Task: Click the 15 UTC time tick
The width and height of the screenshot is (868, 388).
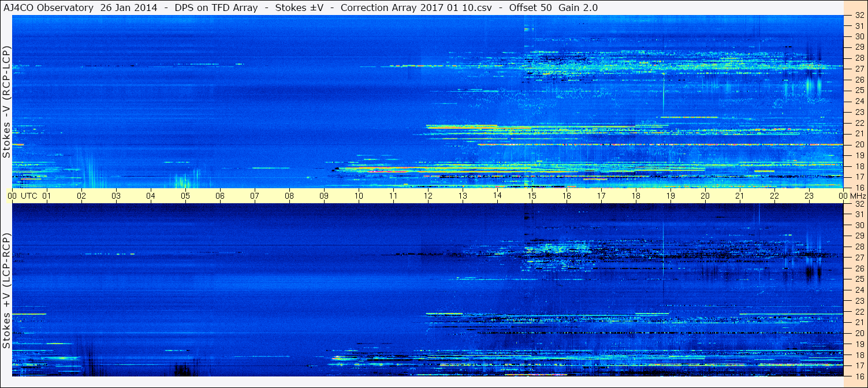Action: [532, 196]
